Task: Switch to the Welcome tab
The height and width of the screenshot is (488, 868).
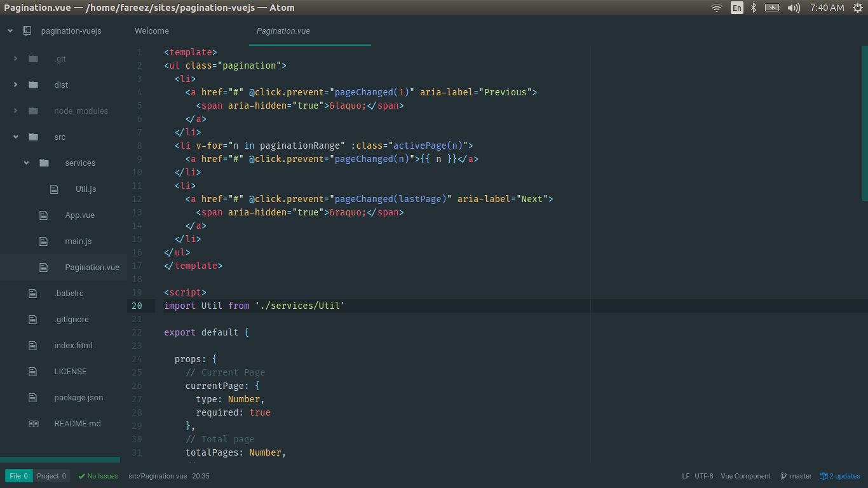Action: point(152,30)
